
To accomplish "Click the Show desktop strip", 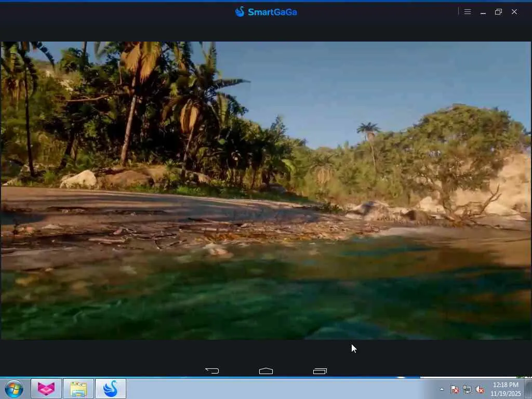I will [528, 389].
